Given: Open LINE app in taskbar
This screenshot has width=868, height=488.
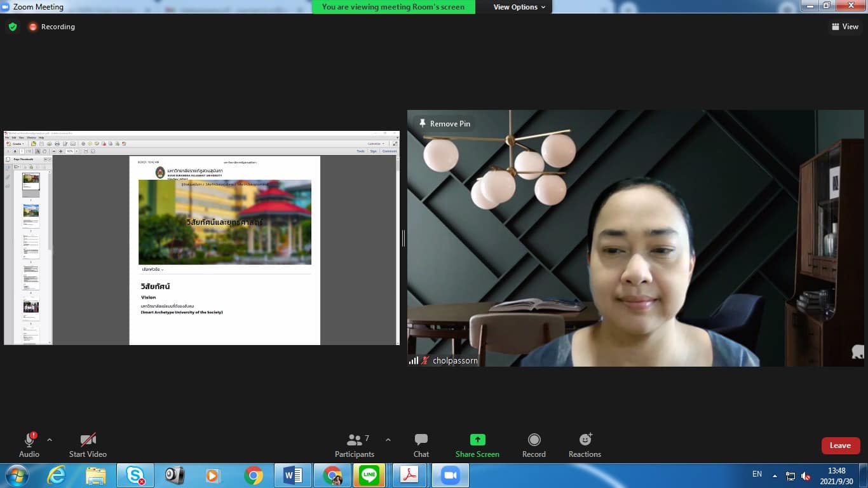Looking at the screenshot, I should click(369, 475).
